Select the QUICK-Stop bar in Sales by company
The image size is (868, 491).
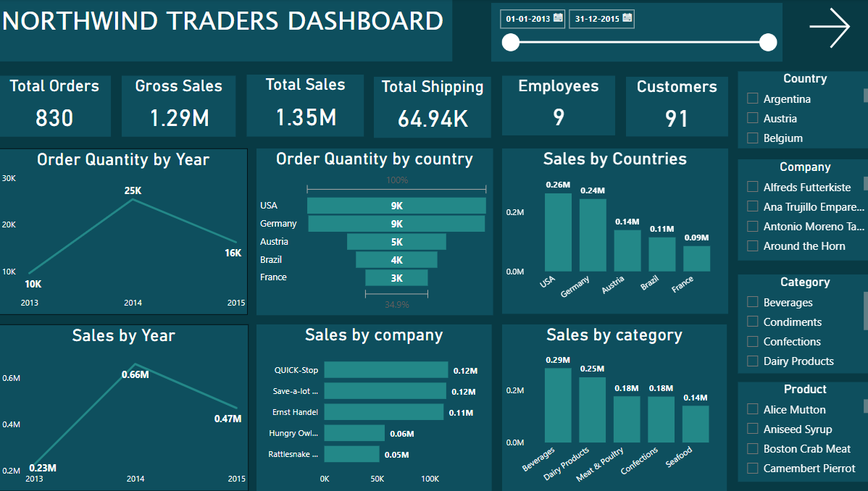[x=385, y=370]
